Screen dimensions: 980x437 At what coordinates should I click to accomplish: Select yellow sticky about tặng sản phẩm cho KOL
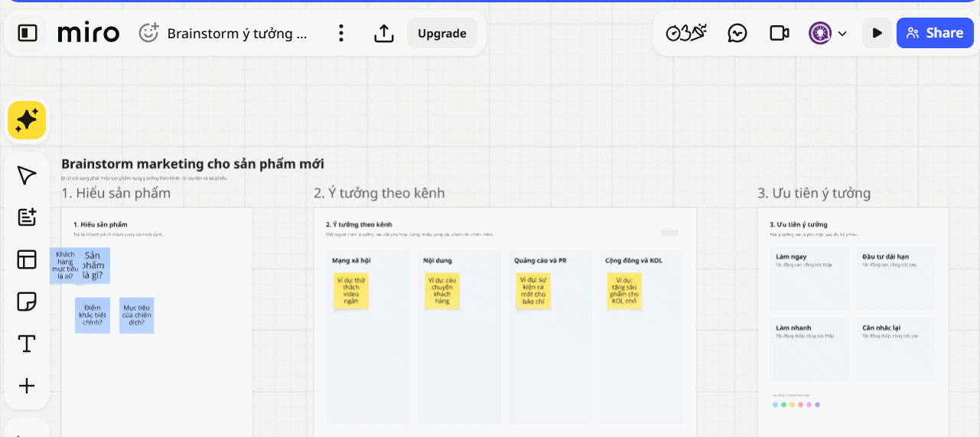pyautogui.click(x=624, y=291)
